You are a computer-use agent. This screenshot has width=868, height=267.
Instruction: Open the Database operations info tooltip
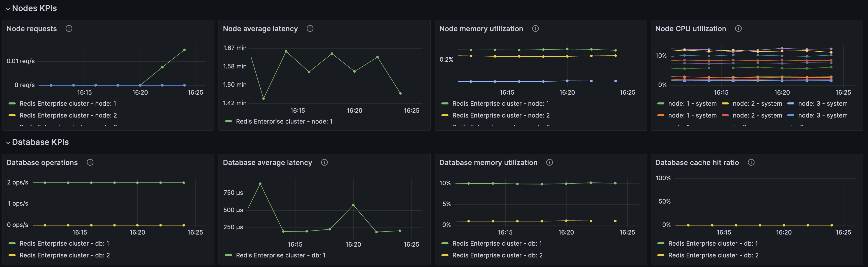[x=90, y=162]
